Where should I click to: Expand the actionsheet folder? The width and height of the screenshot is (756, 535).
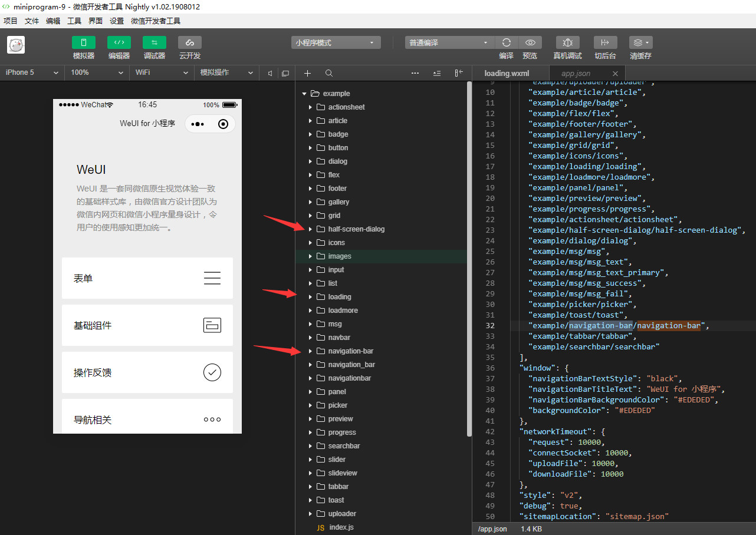[x=311, y=107]
